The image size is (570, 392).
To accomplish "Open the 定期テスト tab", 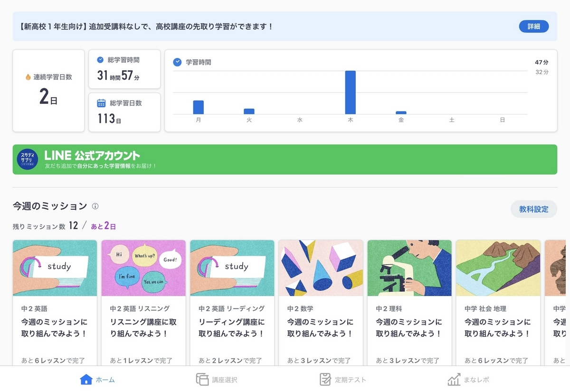I will point(342,380).
